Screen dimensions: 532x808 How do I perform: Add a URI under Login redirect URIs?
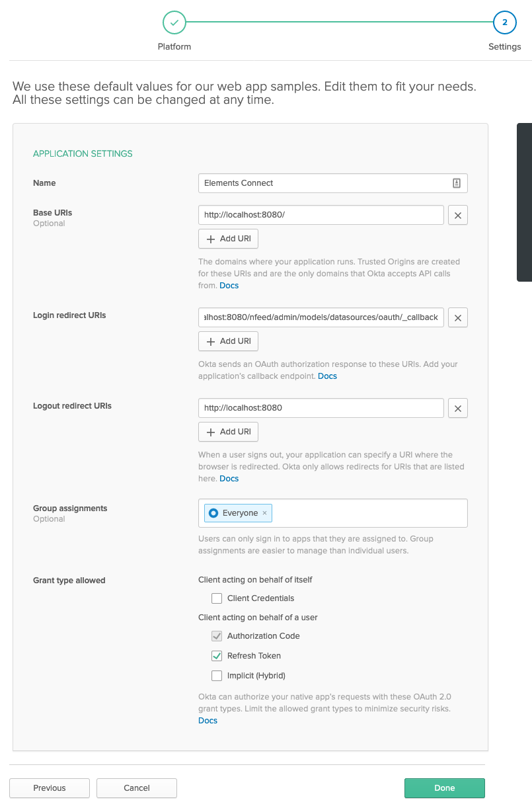(x=228, y=341)
